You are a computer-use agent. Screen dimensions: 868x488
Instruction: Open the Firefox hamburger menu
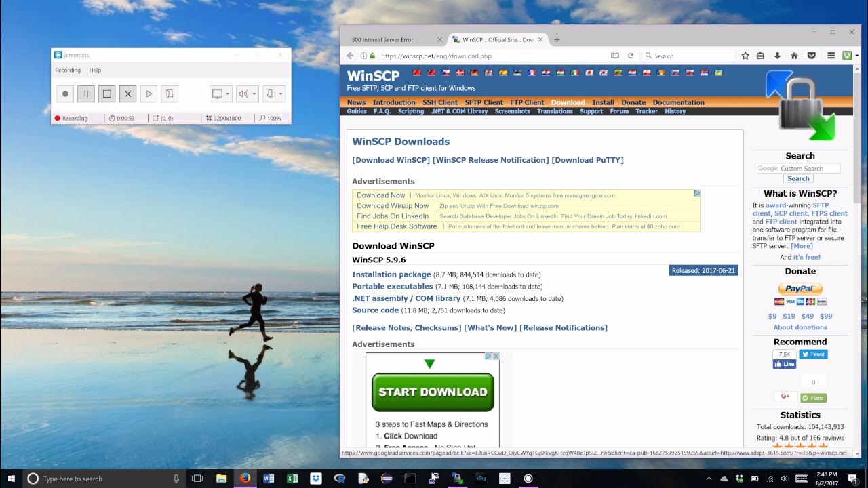pyautogui.click(x=831, y=56)
